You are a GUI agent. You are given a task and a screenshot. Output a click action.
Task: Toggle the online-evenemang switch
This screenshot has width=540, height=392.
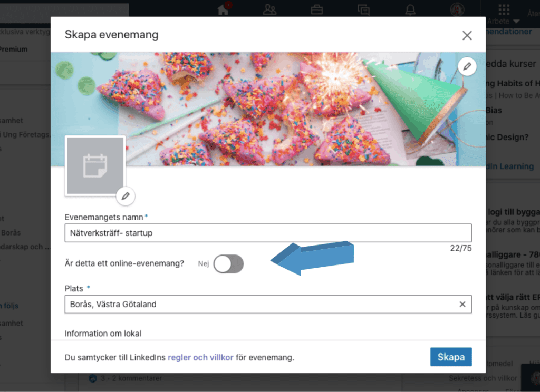[x=228, y=264]
